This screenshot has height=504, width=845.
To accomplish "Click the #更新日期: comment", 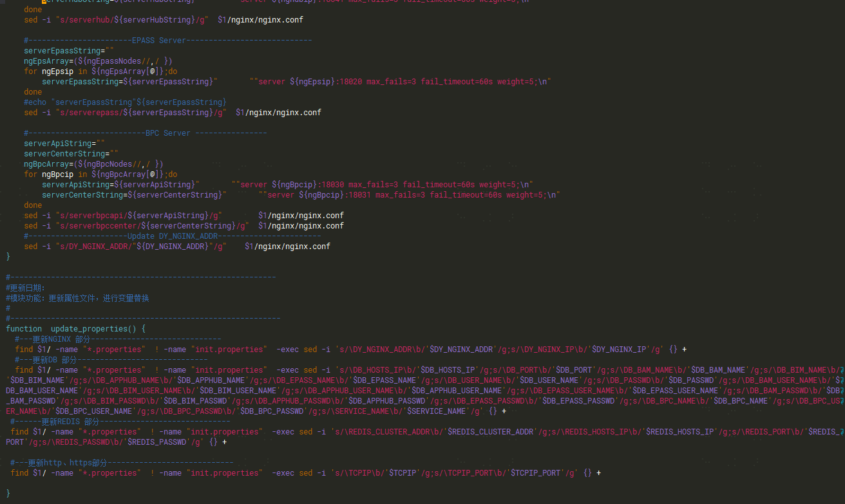I will tap(26, 288).
